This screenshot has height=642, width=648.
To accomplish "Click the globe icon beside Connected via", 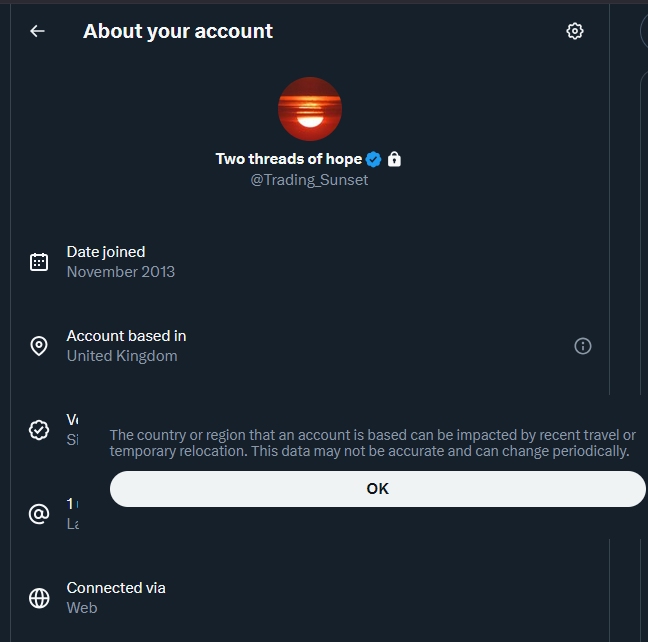I will (39, 598).
